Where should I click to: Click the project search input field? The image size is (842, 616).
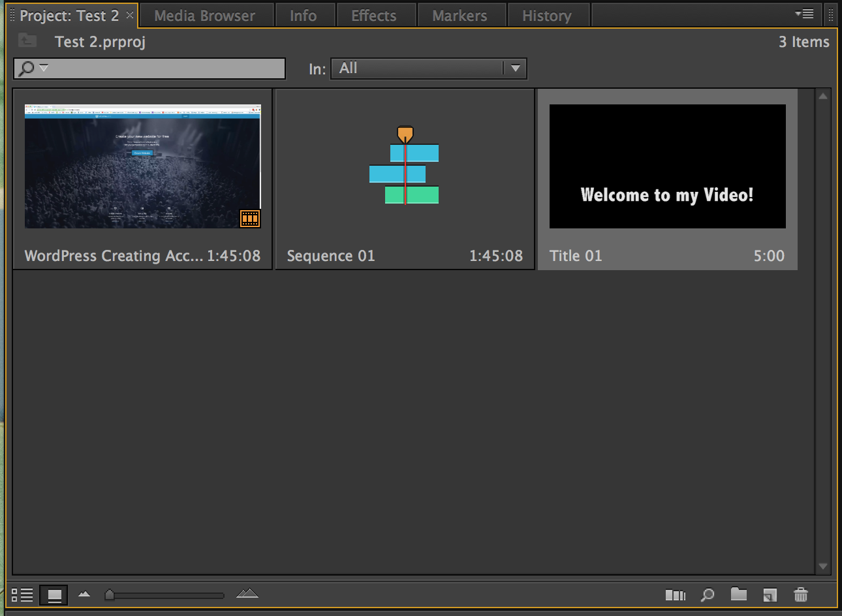[x=163, y=69]
